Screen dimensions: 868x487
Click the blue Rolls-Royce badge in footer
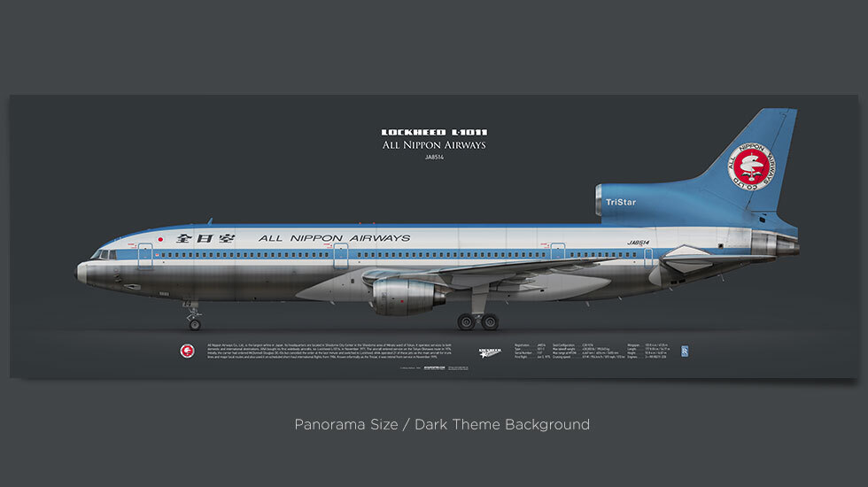685,352
